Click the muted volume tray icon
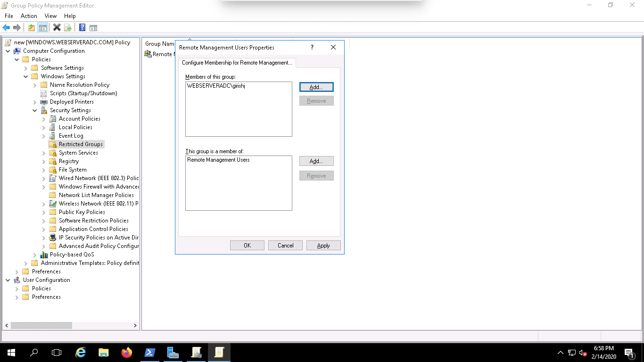 pyautogui.click(x=583, y=353)
